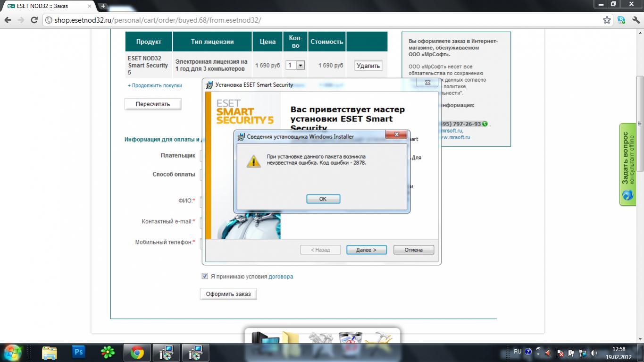Close the ESET NOD32 Заказ tab
This screenshot has height=362, width=644.
point(90,6)
